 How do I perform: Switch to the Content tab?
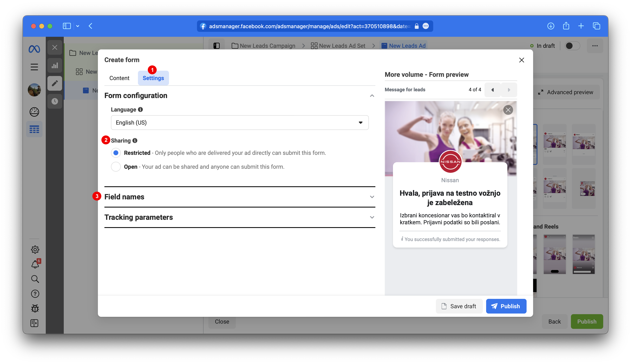pos(119,78)
